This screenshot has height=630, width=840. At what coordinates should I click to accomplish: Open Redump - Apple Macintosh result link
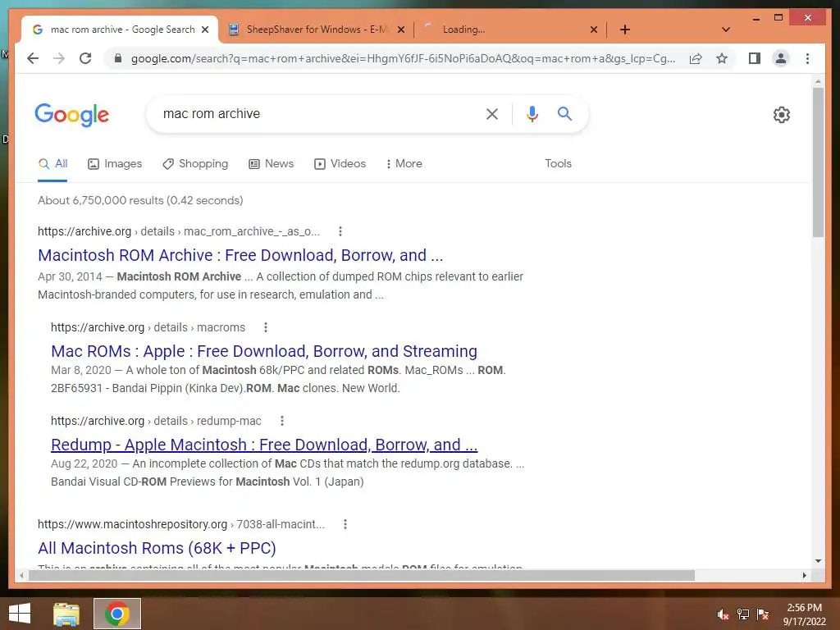264,445
